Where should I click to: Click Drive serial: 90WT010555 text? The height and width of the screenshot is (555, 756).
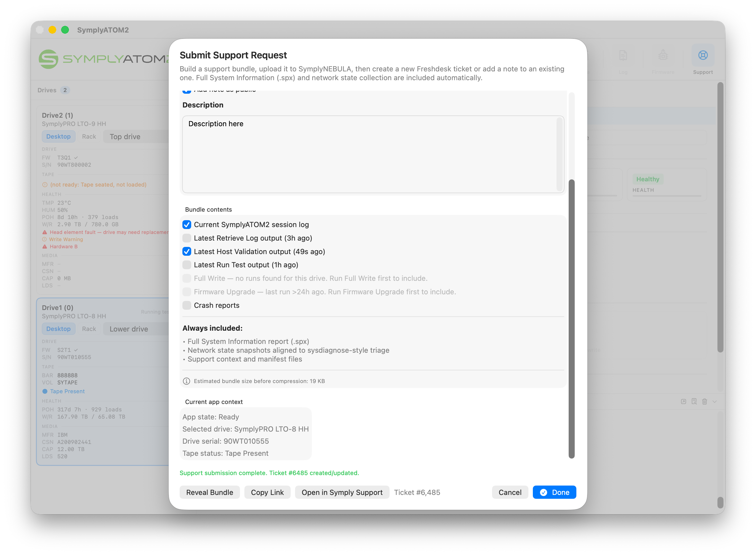(225, 441)
